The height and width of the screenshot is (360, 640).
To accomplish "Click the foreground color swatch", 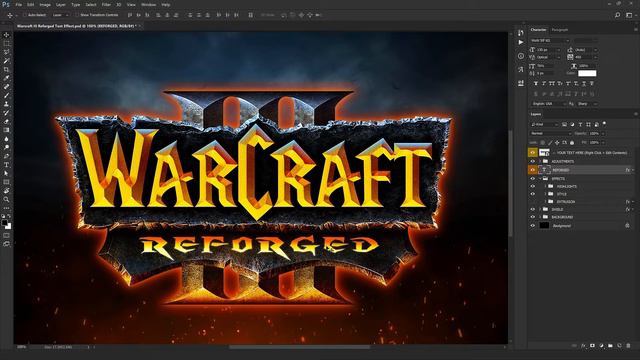I will pyautogui.click(x=4, y=223).
